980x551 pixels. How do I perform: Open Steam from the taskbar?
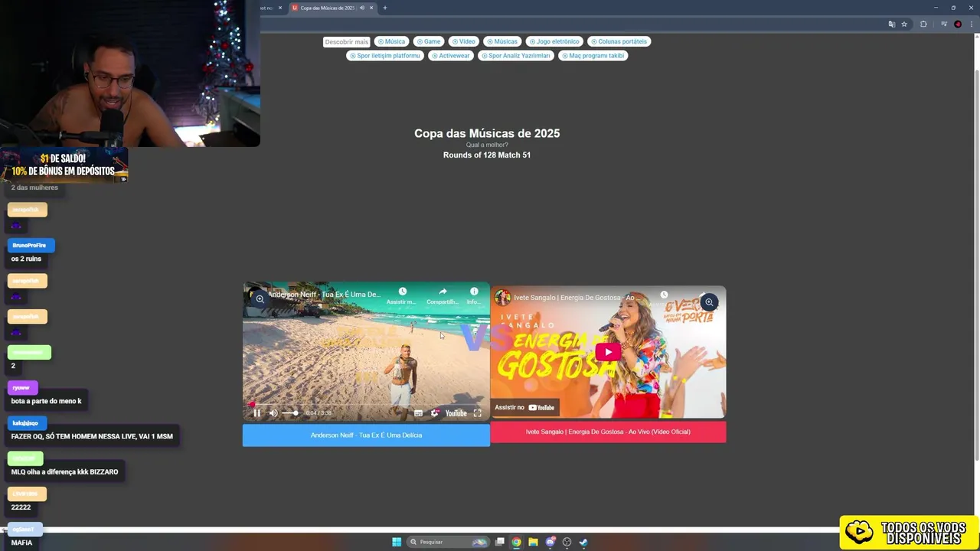[583, 542]
